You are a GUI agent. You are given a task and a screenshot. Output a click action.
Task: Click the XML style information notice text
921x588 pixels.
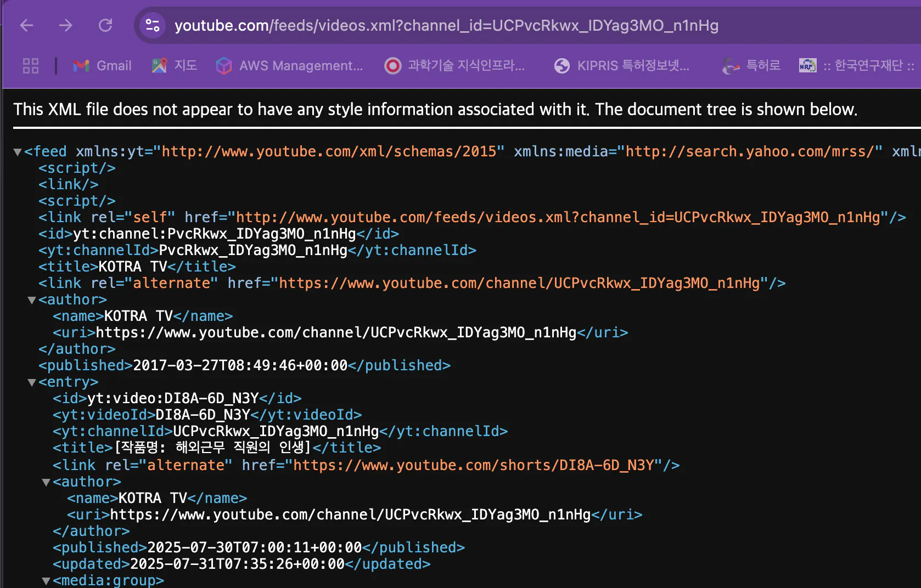pyautogui.click(x=435, y=109)
